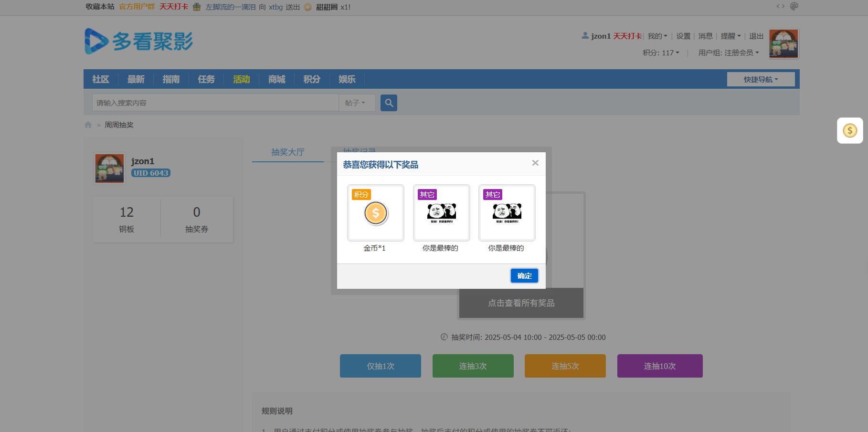Open the 我的 dropdown menu

(657, 36)
